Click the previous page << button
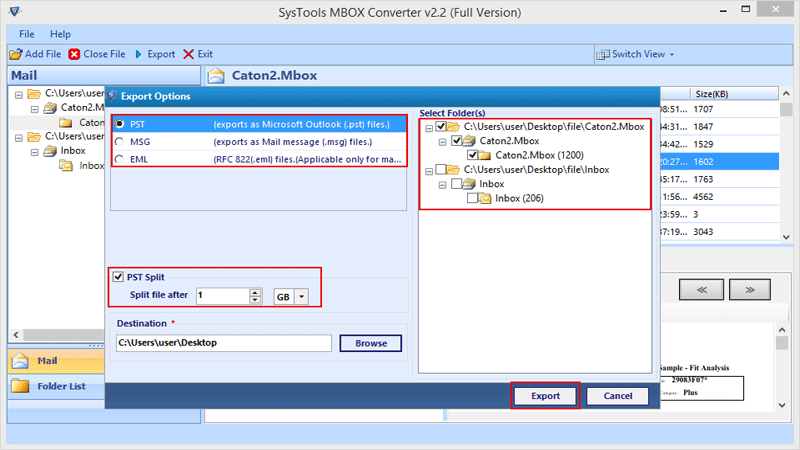This screenshot has width=800, height=450. (702, 290)
